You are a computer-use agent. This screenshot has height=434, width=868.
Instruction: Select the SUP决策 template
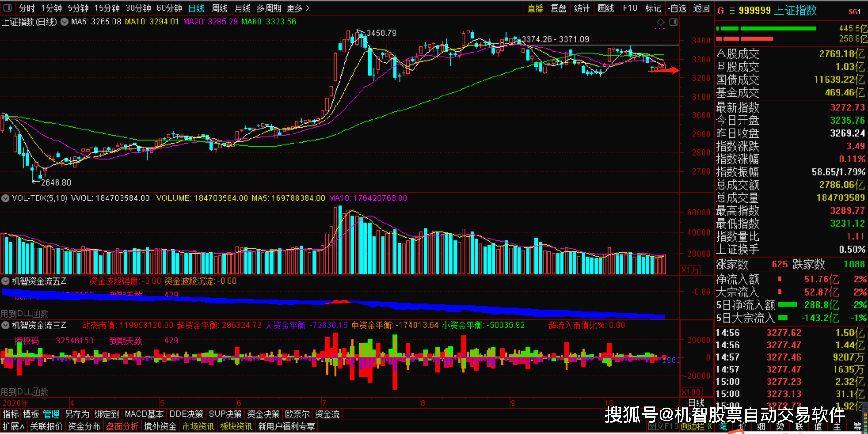point(225,414)
